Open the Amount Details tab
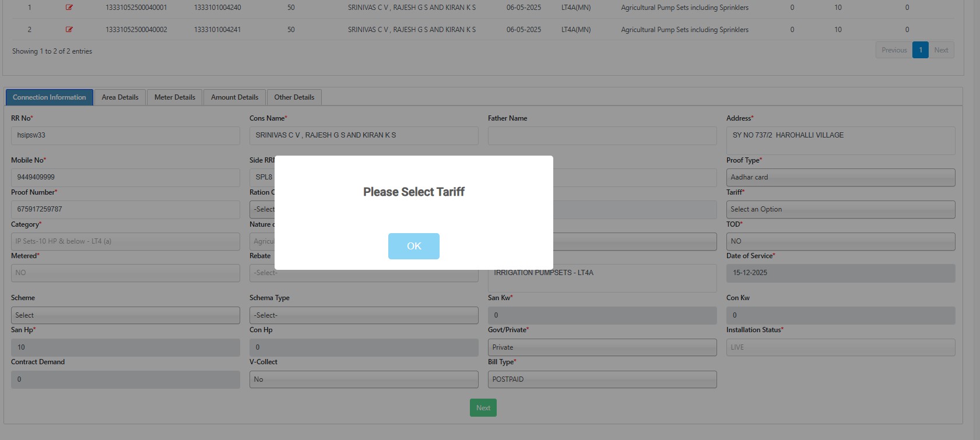Screen dimensions: 980x440 click(234, 97)
